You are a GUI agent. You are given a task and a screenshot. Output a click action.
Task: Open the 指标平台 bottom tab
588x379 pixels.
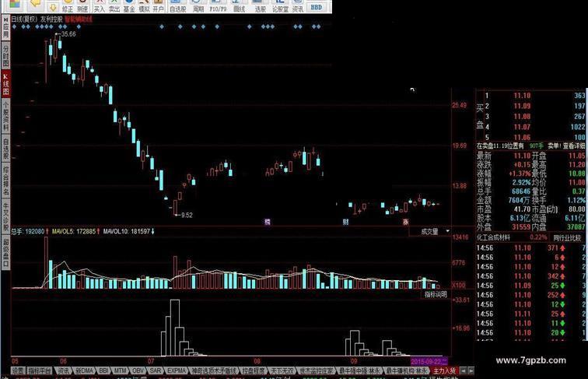click(40, 370)
